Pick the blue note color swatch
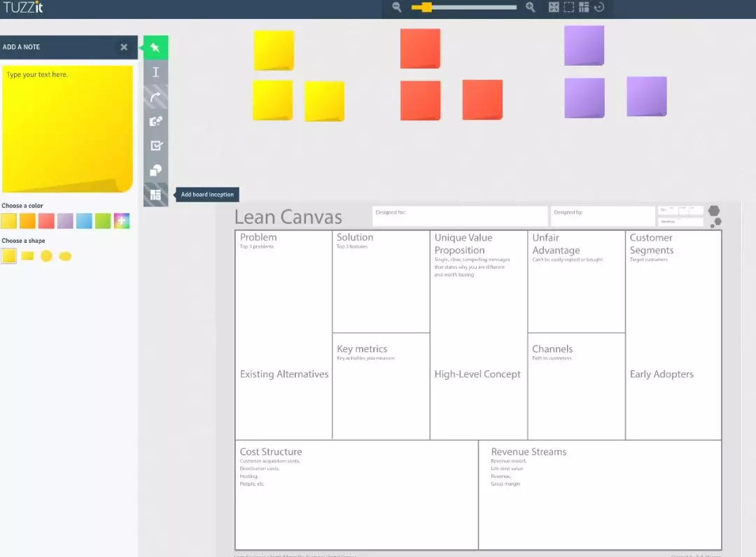756x557 pixels. tap(84, 221)
